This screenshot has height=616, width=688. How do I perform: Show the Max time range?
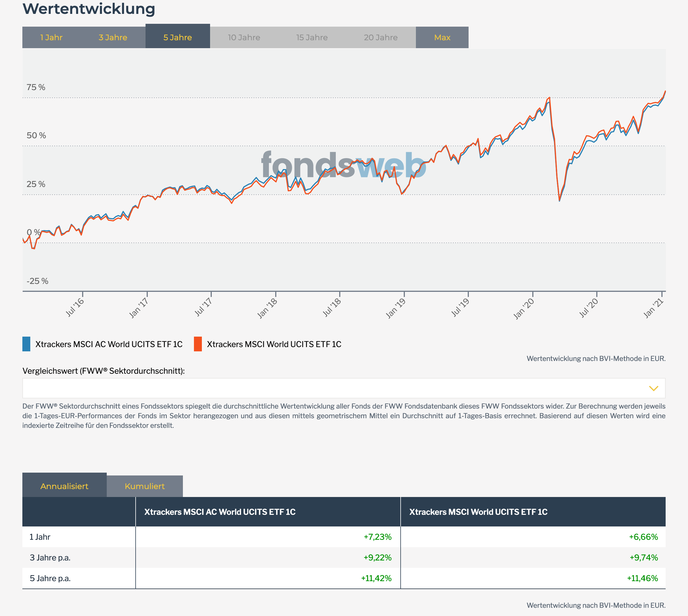442,38
